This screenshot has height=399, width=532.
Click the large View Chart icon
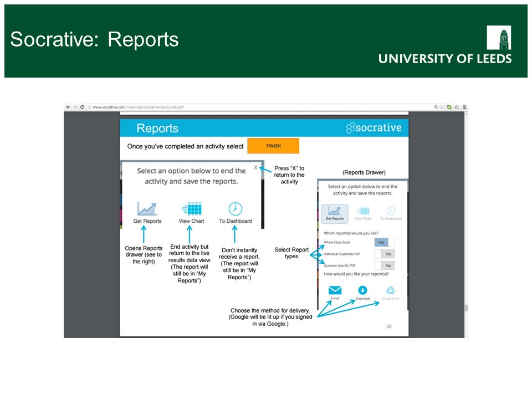pos(192,208)
